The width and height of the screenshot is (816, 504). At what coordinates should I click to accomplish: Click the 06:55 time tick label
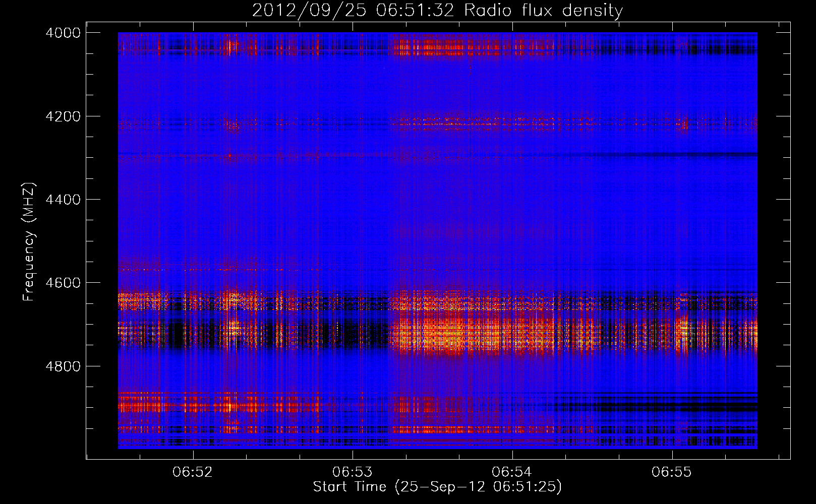(672, 472)
